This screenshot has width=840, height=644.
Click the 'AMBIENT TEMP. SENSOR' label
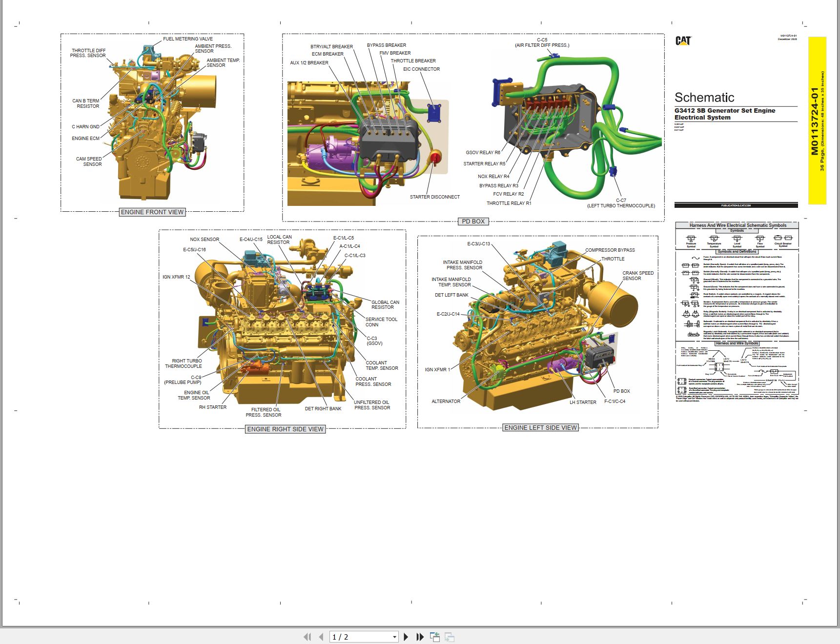(223, 63)
